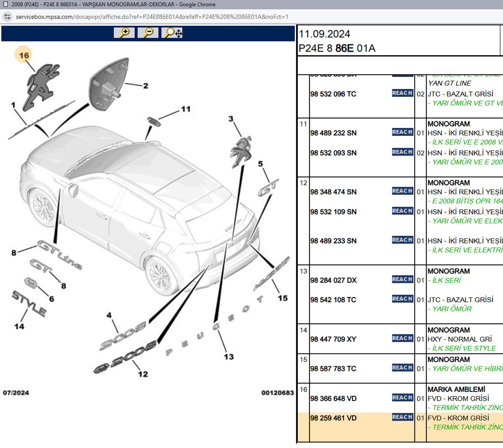This screenshot has width=503, height=448.
Task: Select part number 98 366 648 VD
Action: click(333, 398)
